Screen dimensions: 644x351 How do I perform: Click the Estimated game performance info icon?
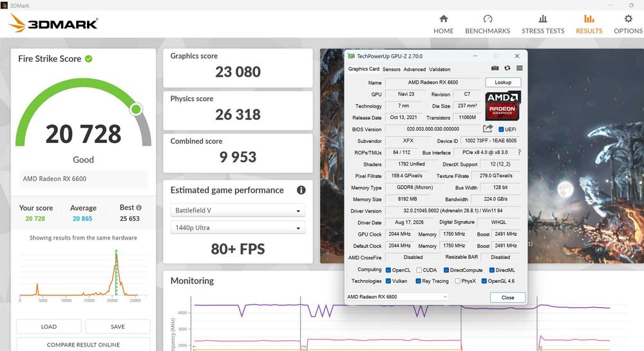[301, 190]
